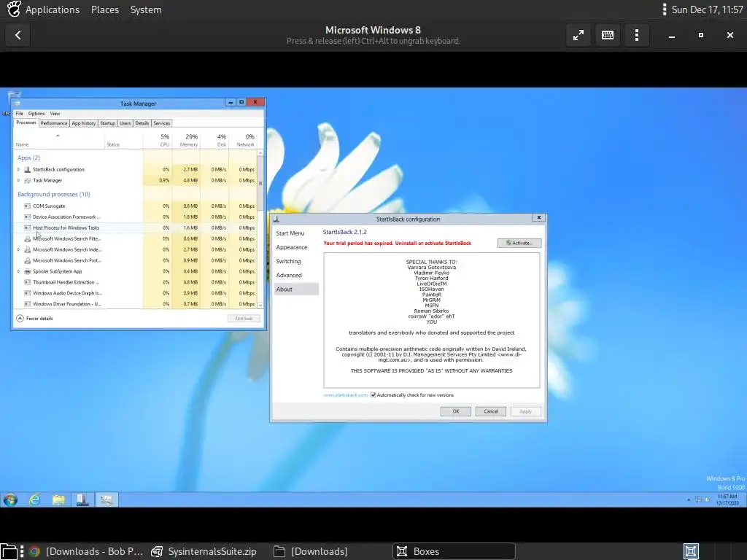Image resolution: width=747 pixels, height=560 pixels.
Task: Click Task Manager scrollbar down arrow
Action: (260, 305)
